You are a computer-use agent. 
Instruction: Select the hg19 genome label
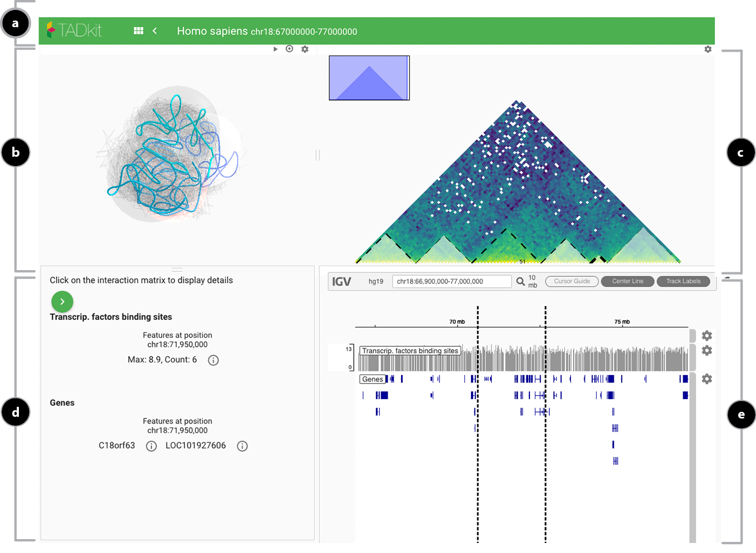click(x=376, y=282)
